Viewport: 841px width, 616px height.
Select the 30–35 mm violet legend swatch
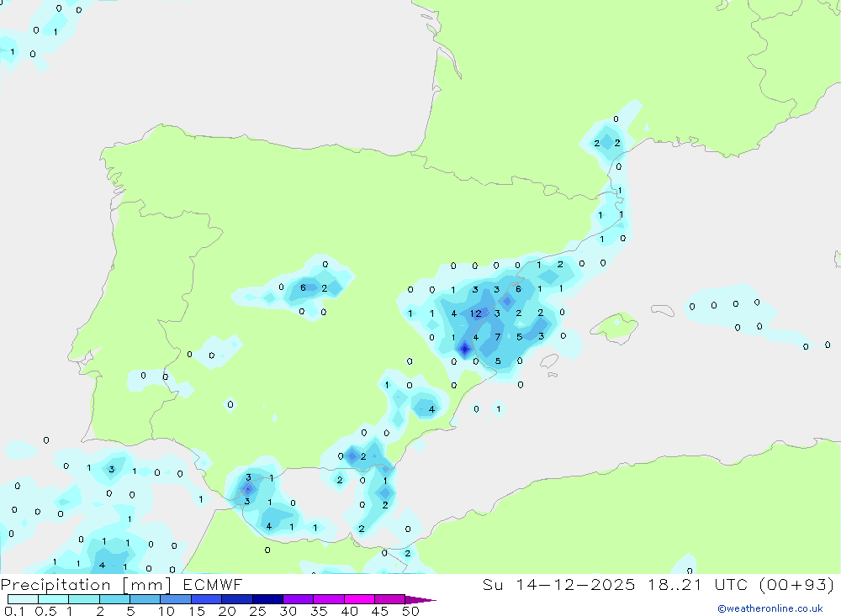[x=298, y=599]
